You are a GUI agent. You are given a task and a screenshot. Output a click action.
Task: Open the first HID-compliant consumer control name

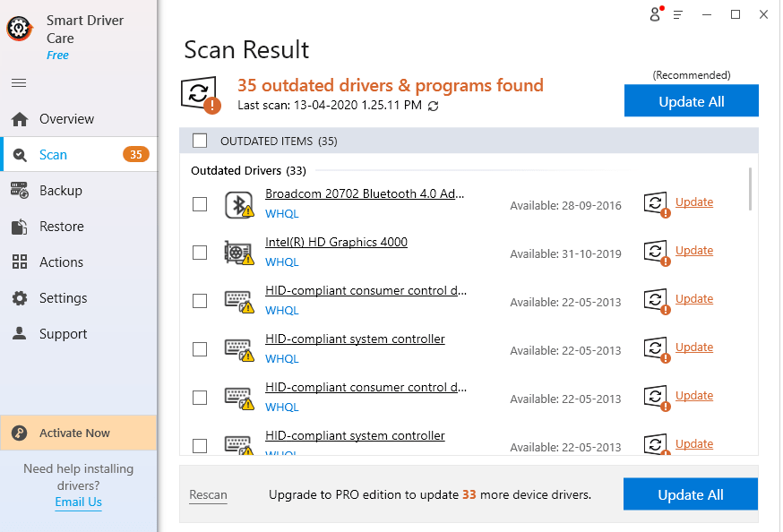(366, 290)
